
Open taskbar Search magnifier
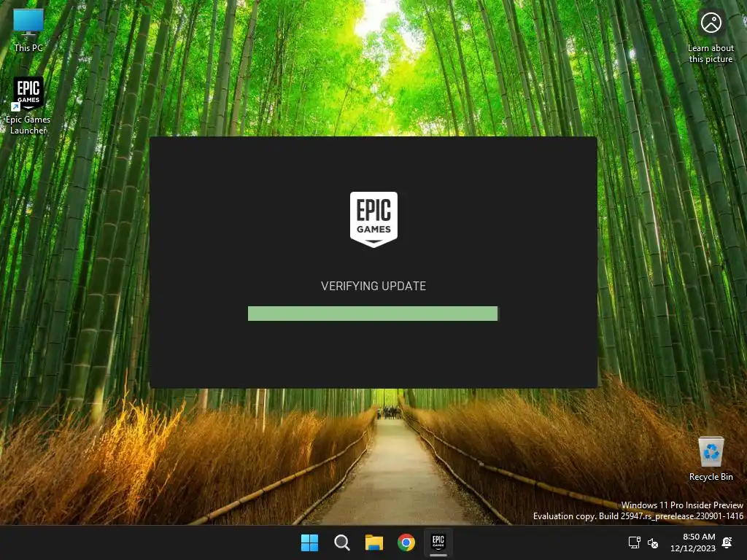click(x=341, y=542)
